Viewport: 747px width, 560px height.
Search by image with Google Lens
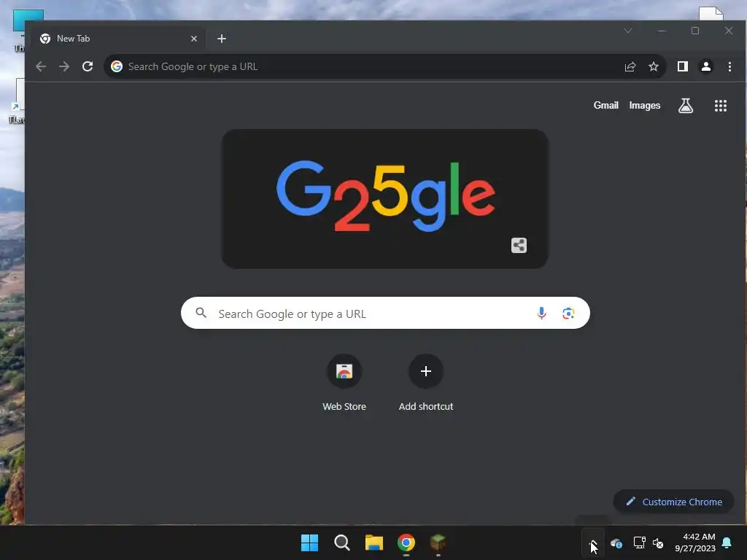568,314
